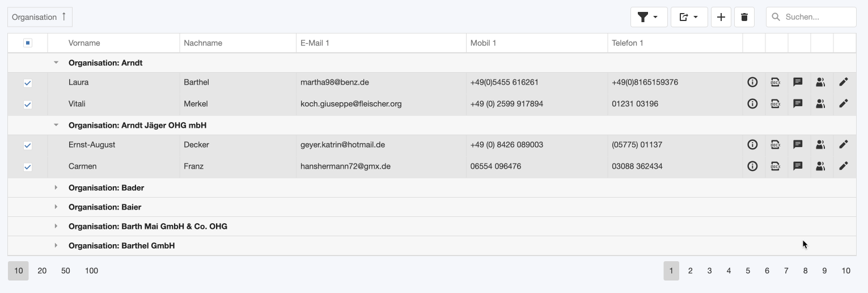Click the docx export icon for Vitali Merkel
This screenshot has width=868, height=293.
tap(775, 104)
